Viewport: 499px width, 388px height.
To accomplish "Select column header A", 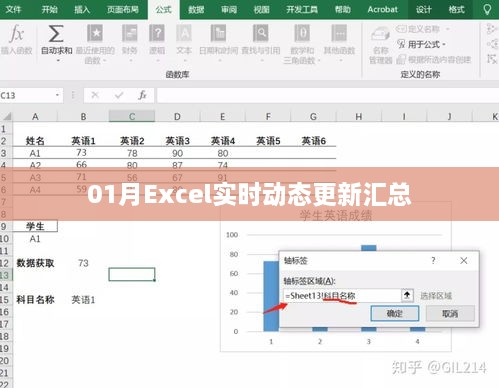I will tap(35, 116).
